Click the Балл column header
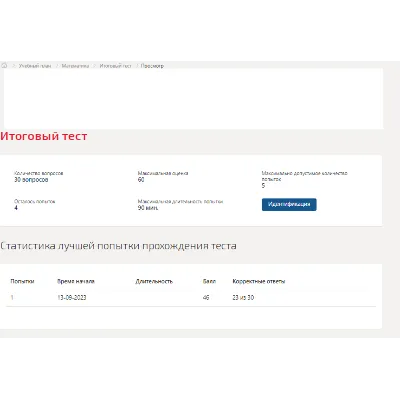This screenshot has width=400, height=400. 209,281
